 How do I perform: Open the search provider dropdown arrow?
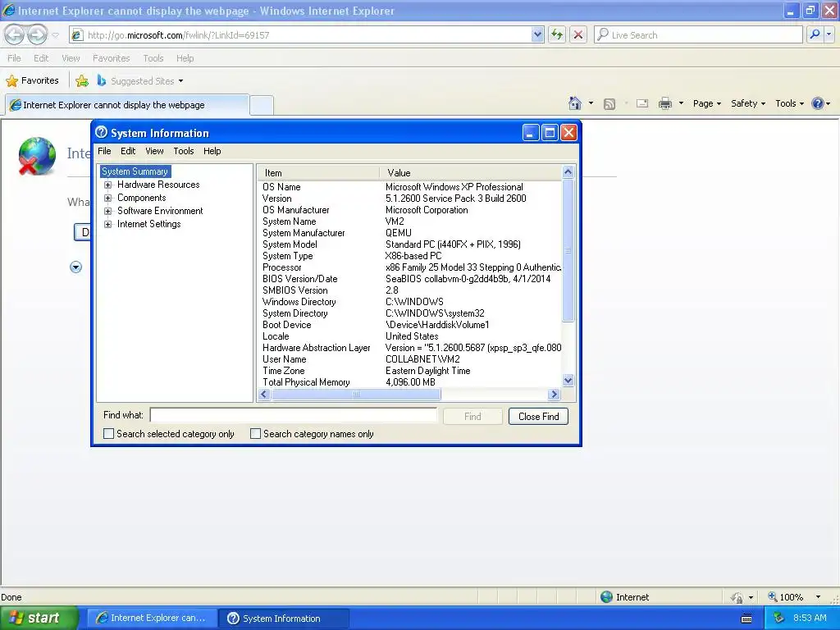829,34
